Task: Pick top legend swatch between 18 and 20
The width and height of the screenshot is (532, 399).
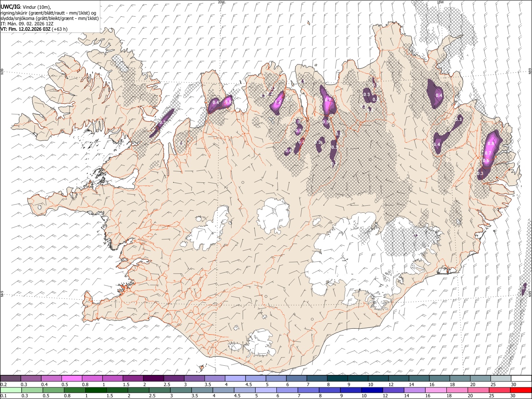Action: (460, 378)
